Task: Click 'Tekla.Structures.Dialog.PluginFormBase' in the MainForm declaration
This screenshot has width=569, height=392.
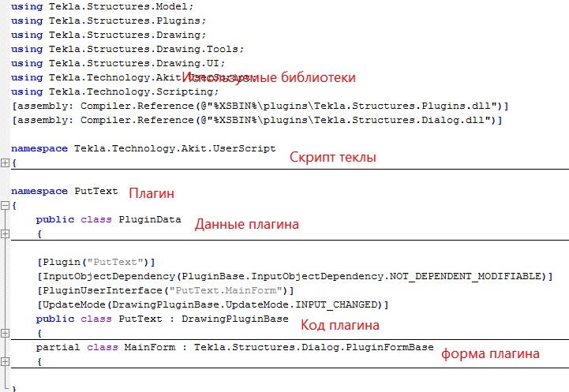Action: click(314, 347)
